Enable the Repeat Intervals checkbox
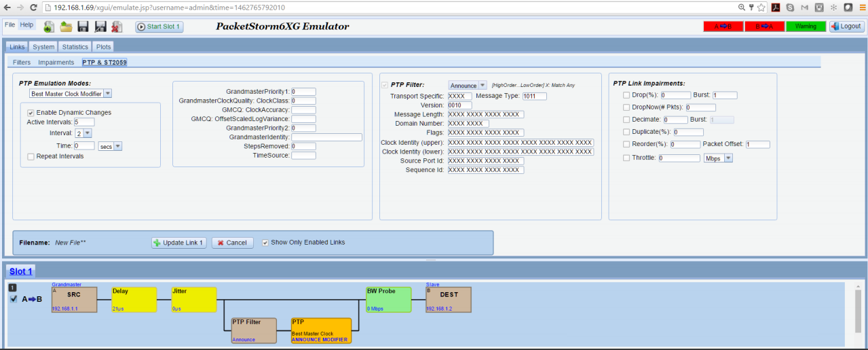Image resolution: width=868 pixels, height=350 pixels. [x=31, y=156]
